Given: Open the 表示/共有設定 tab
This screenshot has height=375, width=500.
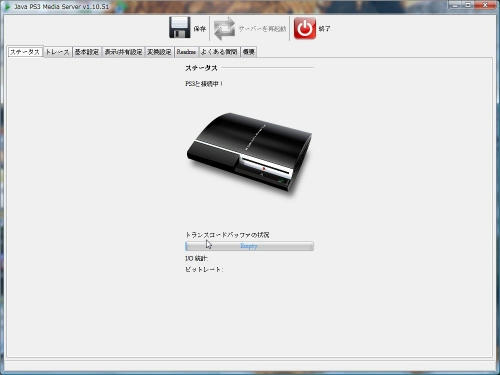Looking at the screenshot, I should point(123,52).
